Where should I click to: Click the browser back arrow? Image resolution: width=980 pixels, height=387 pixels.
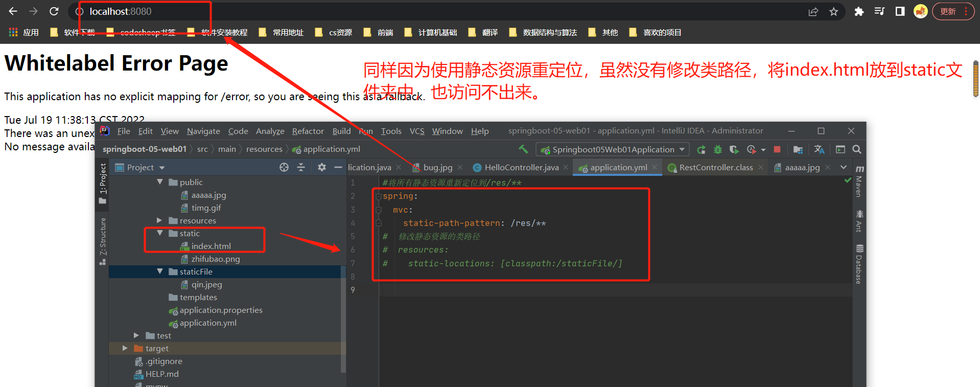[13, 11]
